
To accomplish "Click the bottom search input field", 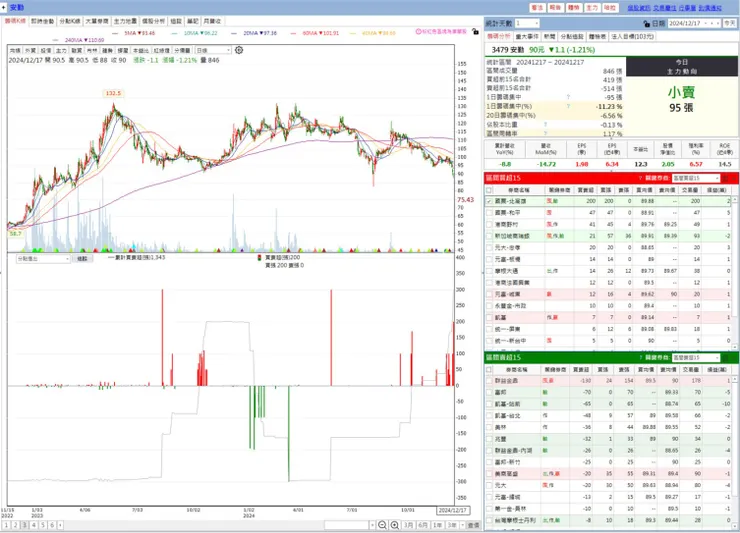I will coord(346,525).
